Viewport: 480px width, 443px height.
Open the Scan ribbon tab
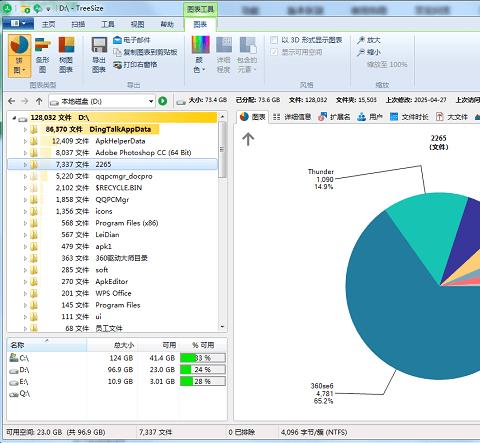pyautogui.click(x=78, y=24)
